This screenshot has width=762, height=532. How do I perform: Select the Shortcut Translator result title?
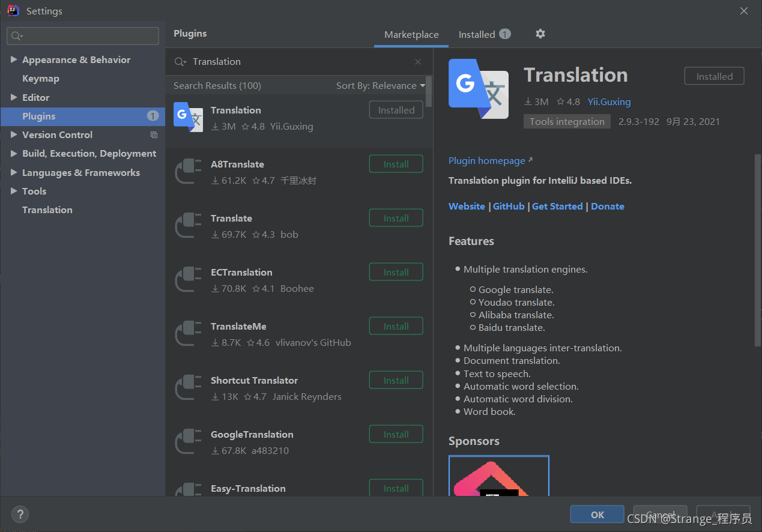point(254,381)
